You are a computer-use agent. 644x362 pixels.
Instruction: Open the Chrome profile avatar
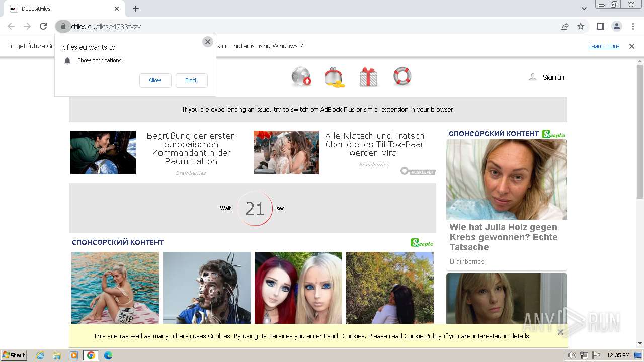[616, 26]
